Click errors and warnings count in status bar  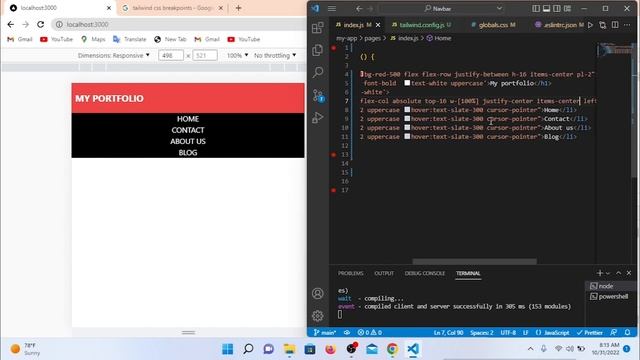[x=369, y=332]
